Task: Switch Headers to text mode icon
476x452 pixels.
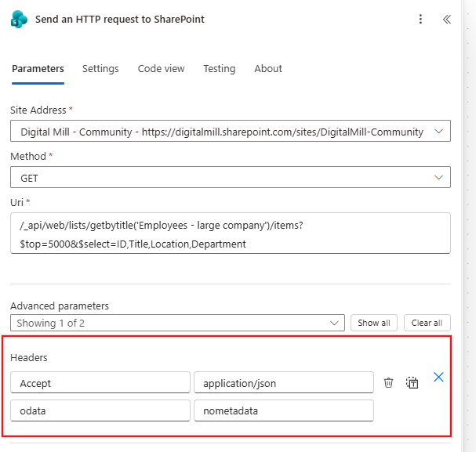Action: click(x=412, y=382)
